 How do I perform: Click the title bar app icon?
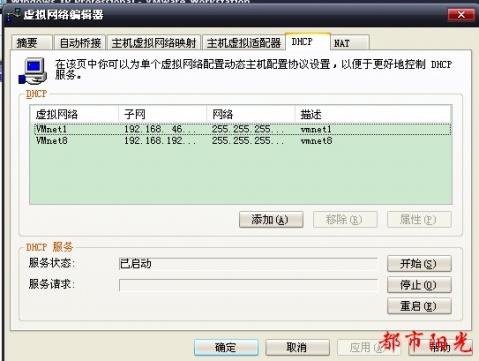13,15
